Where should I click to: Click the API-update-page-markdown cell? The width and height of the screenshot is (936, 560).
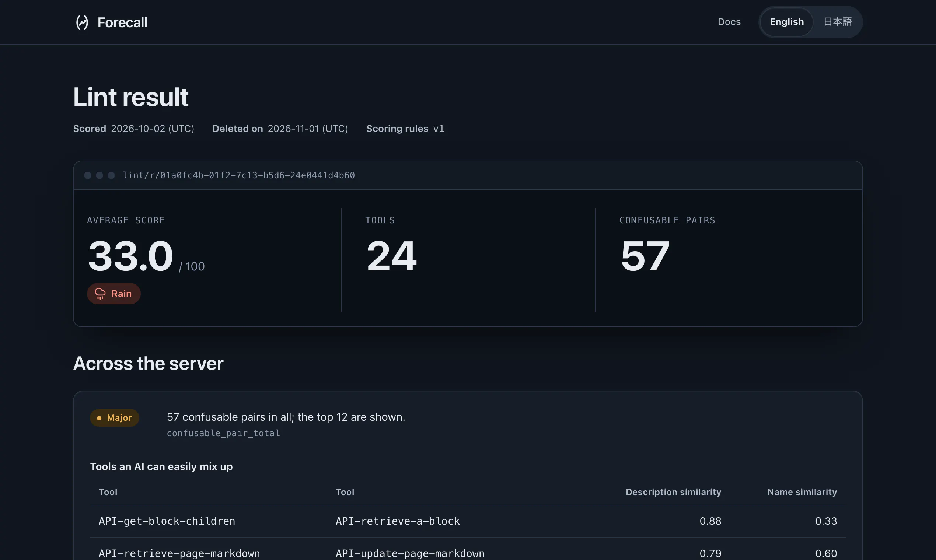pos(410,554)
